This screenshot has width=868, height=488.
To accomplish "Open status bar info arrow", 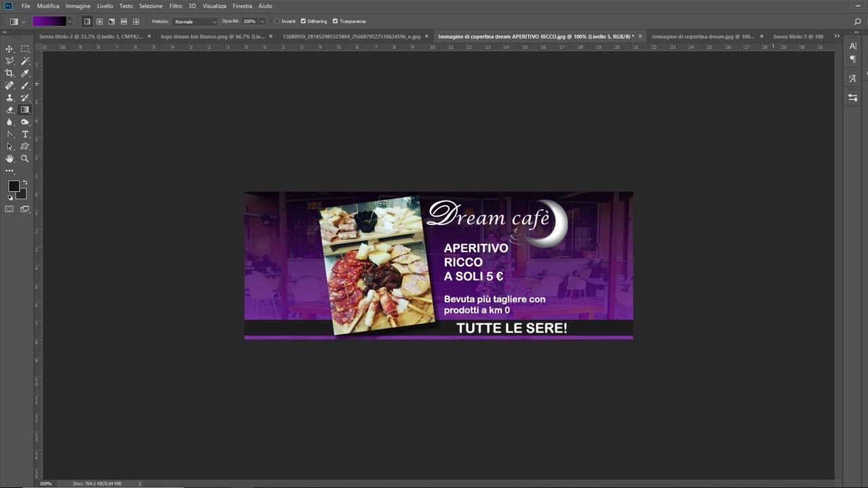I will tap(140, 483).
